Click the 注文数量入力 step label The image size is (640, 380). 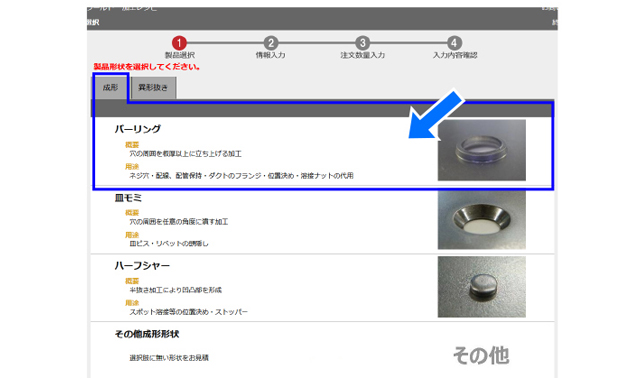[362, 55]
